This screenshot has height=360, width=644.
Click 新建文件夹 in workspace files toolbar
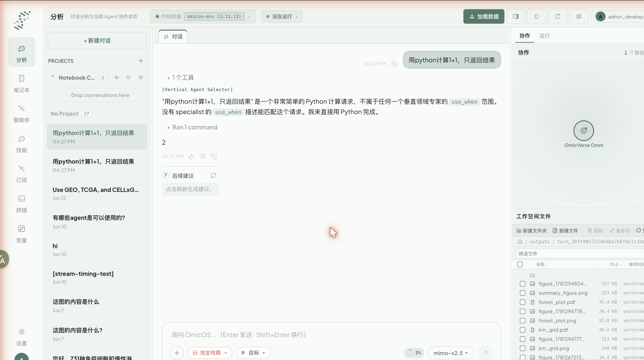click(532, 231)
